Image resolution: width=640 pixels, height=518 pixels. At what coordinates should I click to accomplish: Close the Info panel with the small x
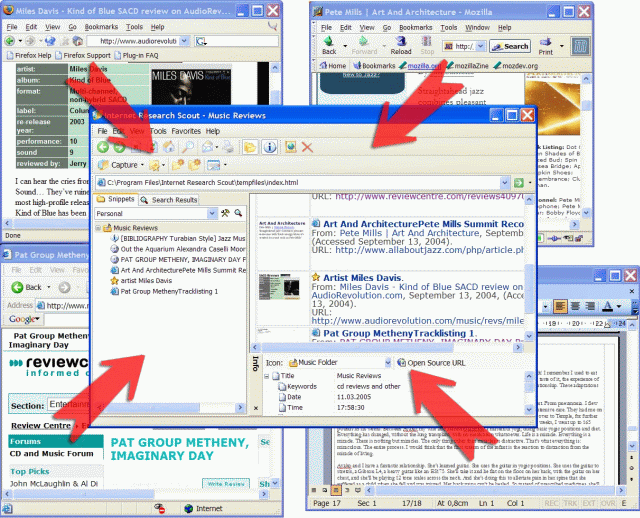tap(256, 408)
